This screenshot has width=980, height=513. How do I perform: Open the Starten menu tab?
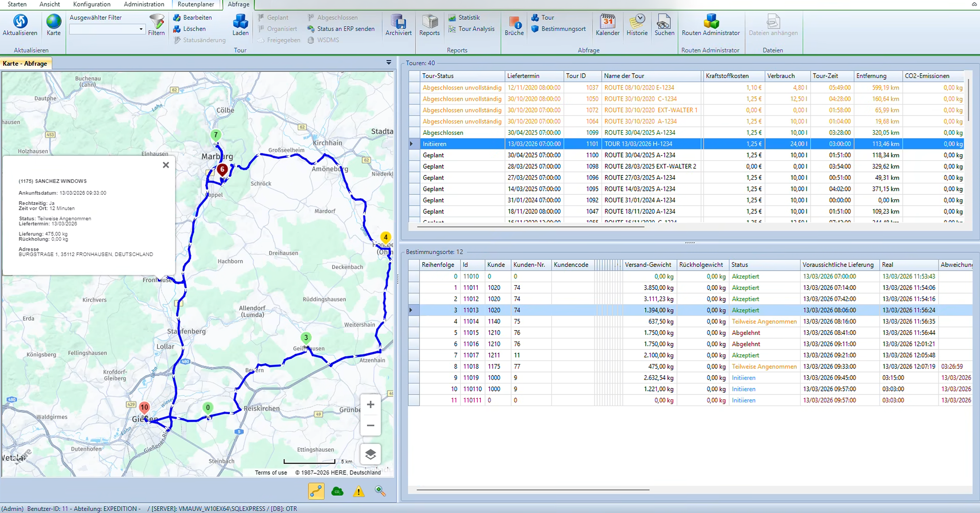17,4
